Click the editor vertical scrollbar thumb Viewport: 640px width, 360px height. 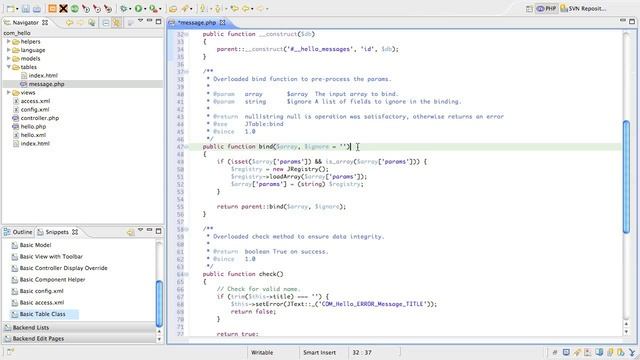point(626,177)
